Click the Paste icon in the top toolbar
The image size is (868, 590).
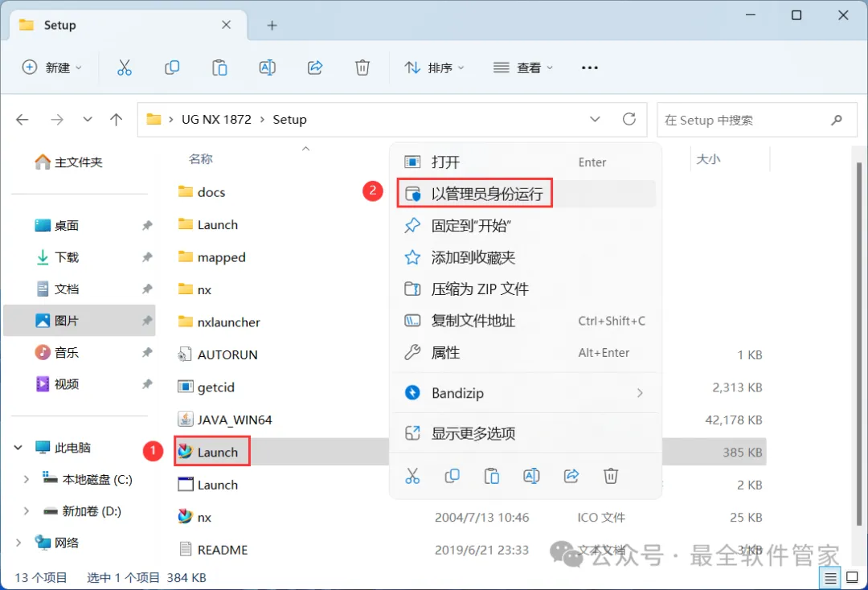(x=219, y=68)
